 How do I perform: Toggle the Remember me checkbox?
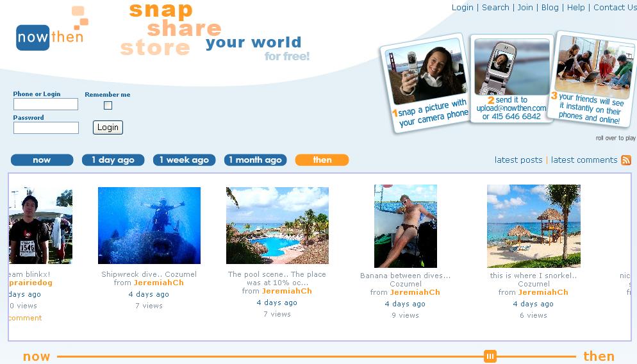click(108, 105)
